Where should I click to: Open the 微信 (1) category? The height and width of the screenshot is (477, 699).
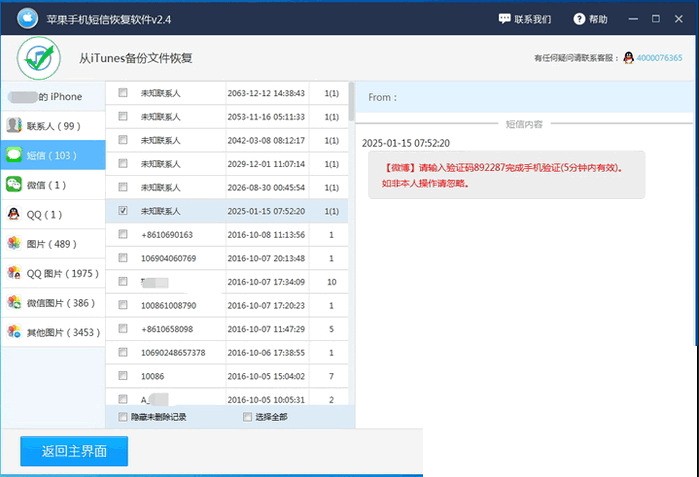point(53,185)
